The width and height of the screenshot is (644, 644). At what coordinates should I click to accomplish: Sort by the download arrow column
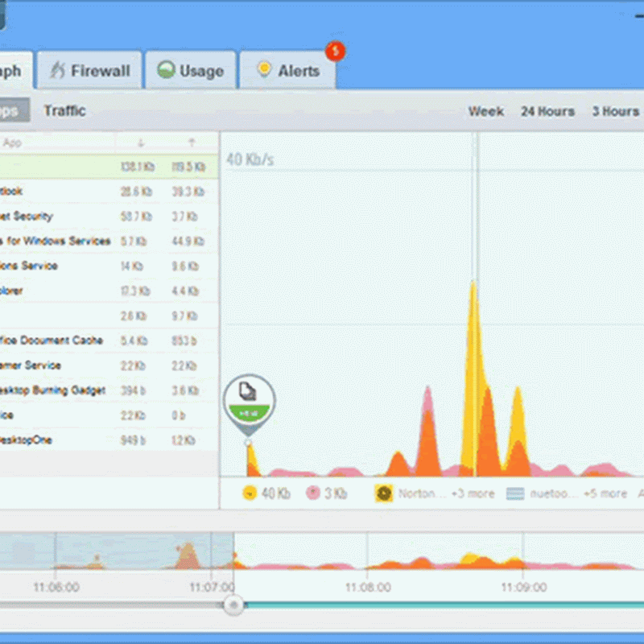pos(140,143)
